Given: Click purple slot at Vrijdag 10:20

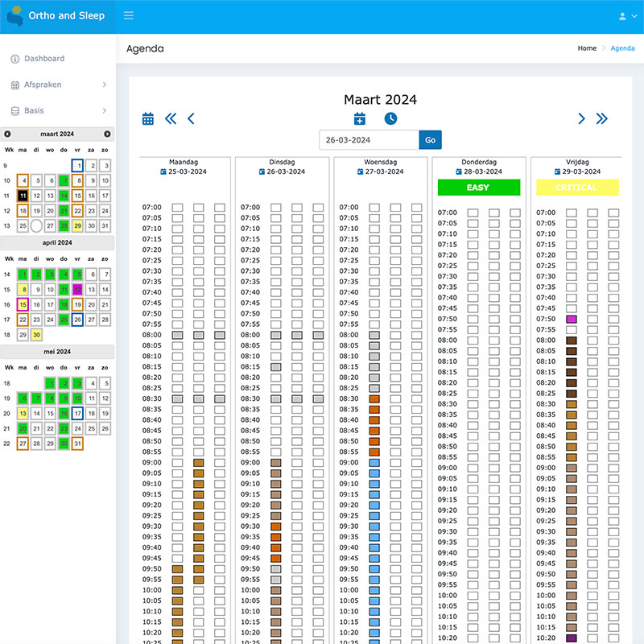Looking at the screenshot, I should (x=572, y=638).
